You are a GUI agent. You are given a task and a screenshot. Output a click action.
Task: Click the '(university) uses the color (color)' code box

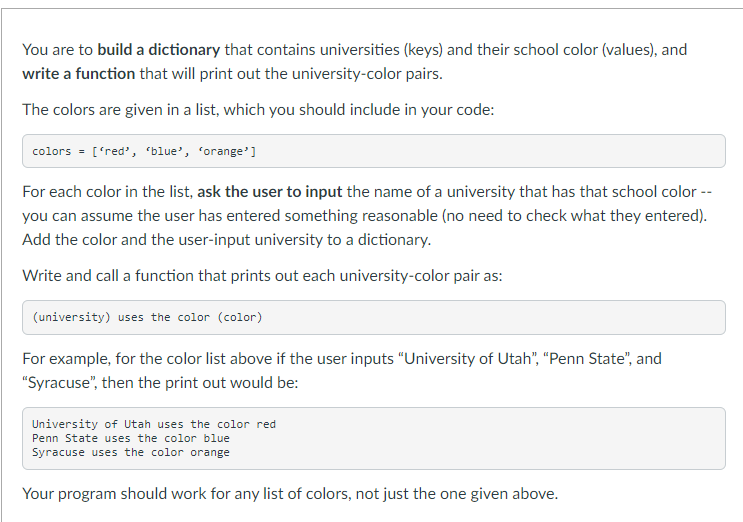pyautogui.click(x=373, y=317)
